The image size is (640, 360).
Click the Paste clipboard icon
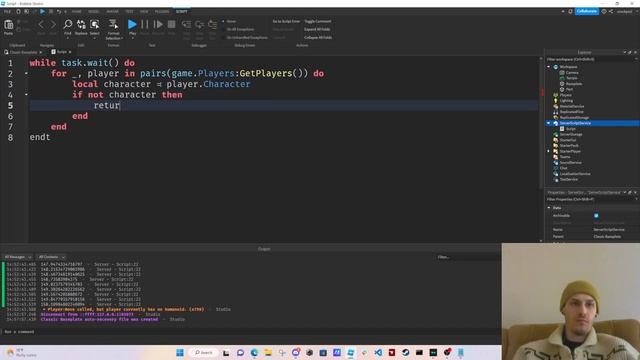pyautogui.click(x=9, y=25)
